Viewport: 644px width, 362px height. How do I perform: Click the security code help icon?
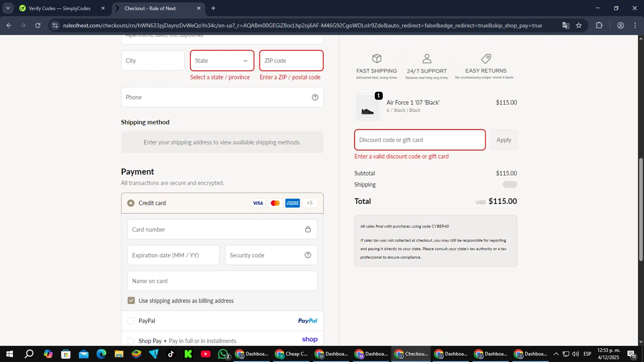308,255
